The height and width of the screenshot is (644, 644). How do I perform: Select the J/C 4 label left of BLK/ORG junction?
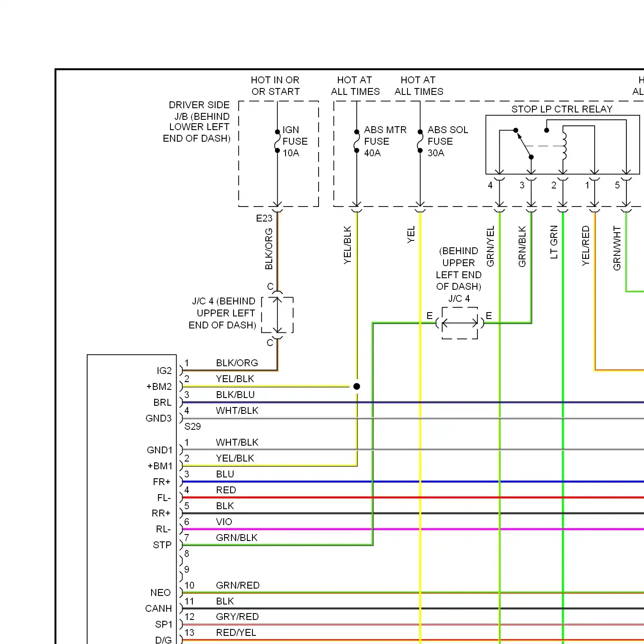(223, 313)
